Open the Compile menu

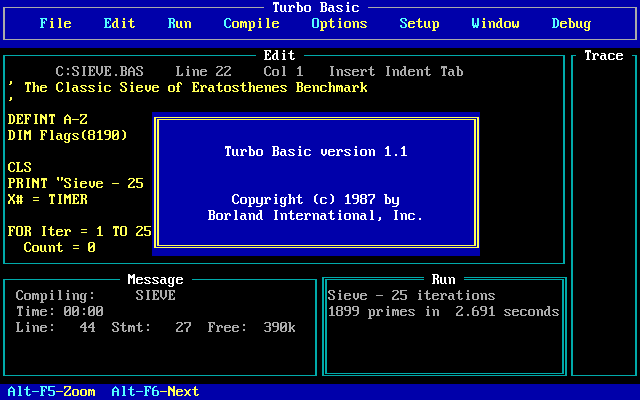251,24
